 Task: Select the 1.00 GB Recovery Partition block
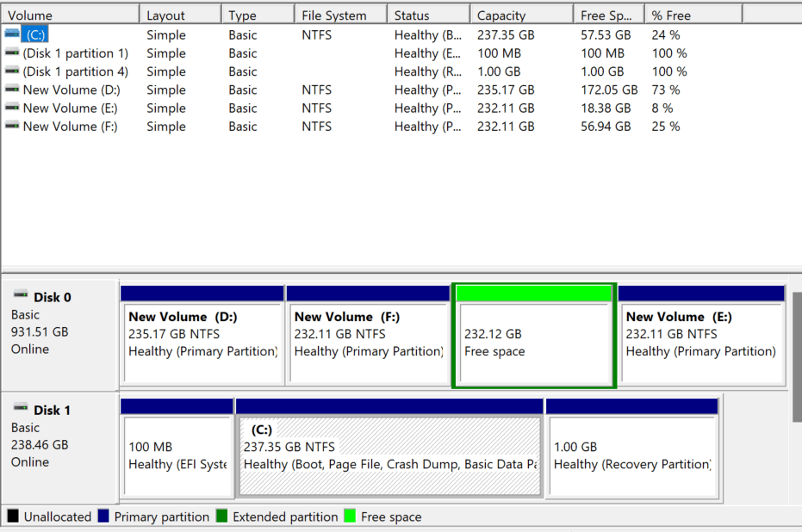pos(632,448)
